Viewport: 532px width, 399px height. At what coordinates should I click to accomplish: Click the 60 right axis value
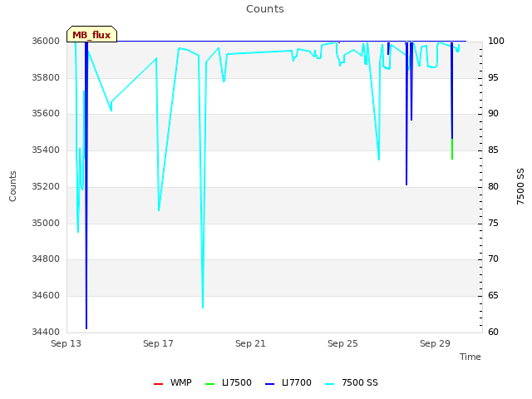(493, 332)
